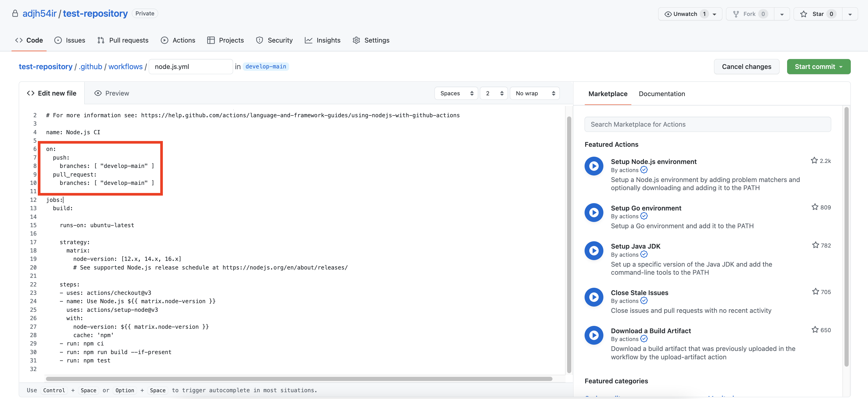Viewport: 868px width, 399px height.
Task: Focus the Search Marketplace for Actions field
Action: point(708,124)
